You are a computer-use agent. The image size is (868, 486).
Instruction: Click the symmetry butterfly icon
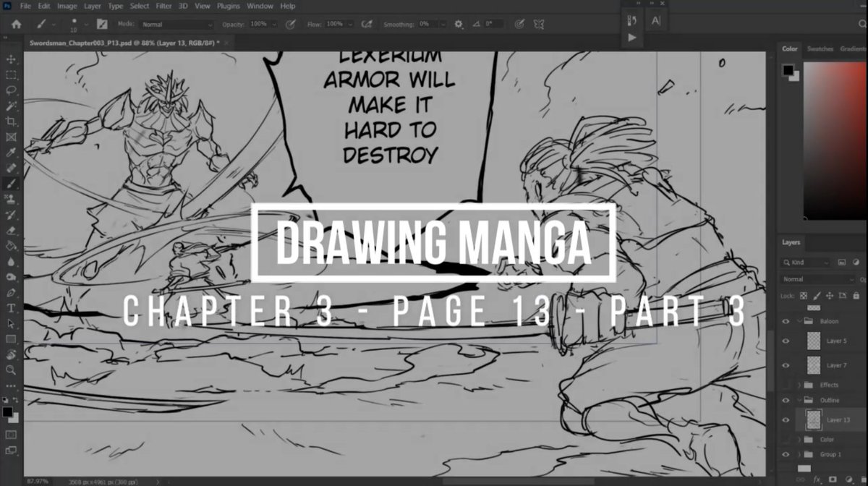[538, 24]
